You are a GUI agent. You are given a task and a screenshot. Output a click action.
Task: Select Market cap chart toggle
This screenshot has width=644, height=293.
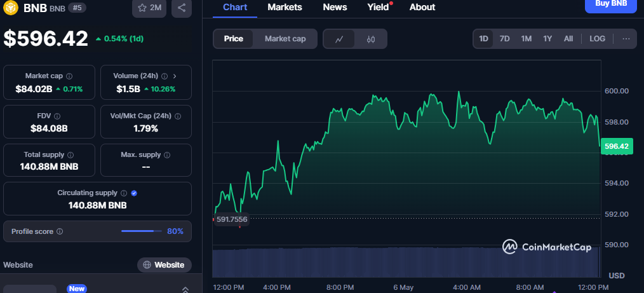(285, 39)
